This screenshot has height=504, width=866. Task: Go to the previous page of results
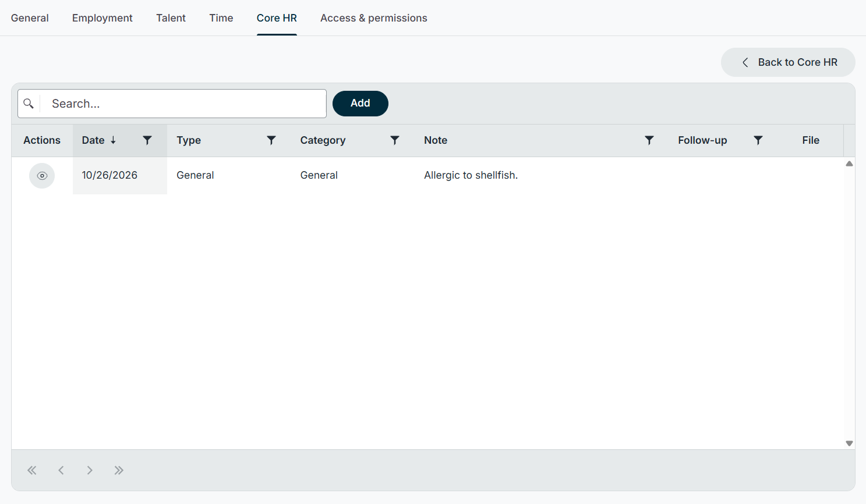tap(61, 470)
